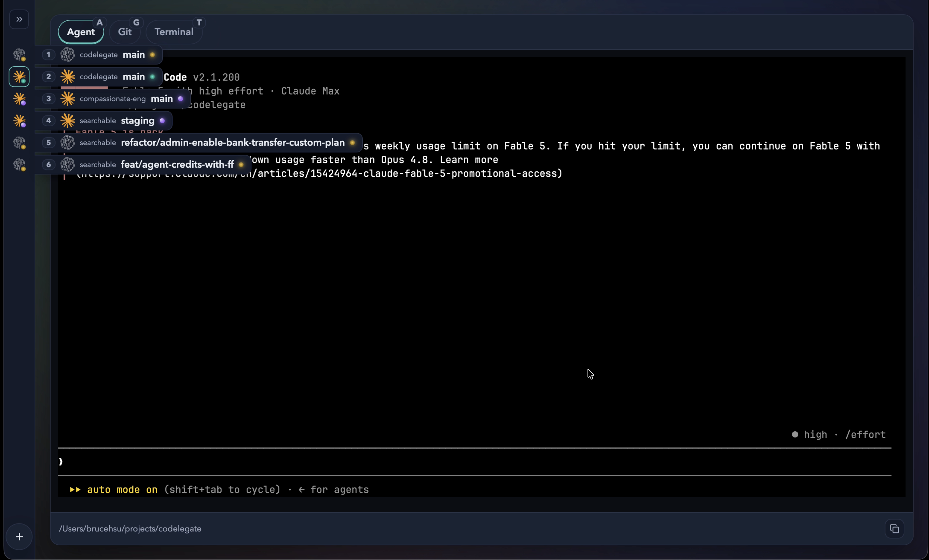
Task: Click the promotional-access support article link
Action: (319, 174)
